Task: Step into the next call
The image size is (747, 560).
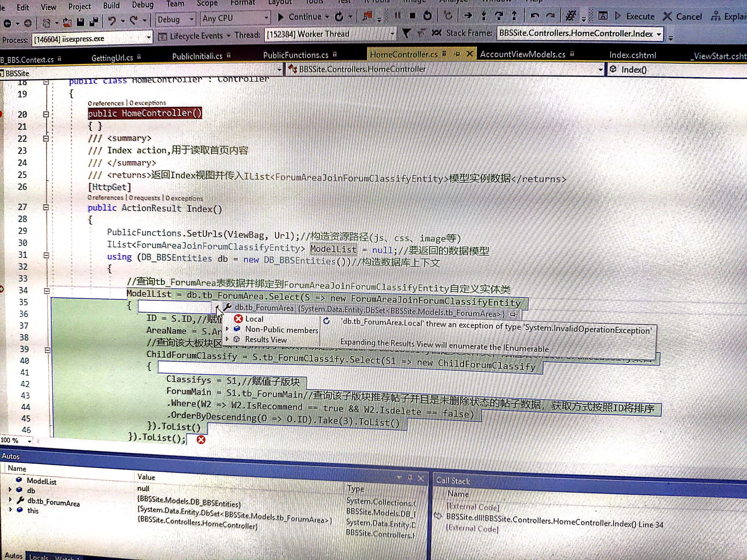Action: tap(484, 16)
